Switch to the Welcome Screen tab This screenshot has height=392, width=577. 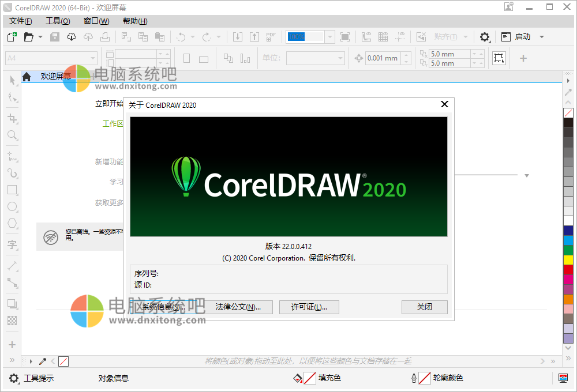coord(55,77)
